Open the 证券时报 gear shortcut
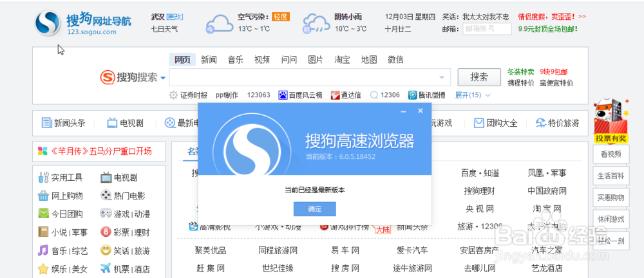 [173, 95]
